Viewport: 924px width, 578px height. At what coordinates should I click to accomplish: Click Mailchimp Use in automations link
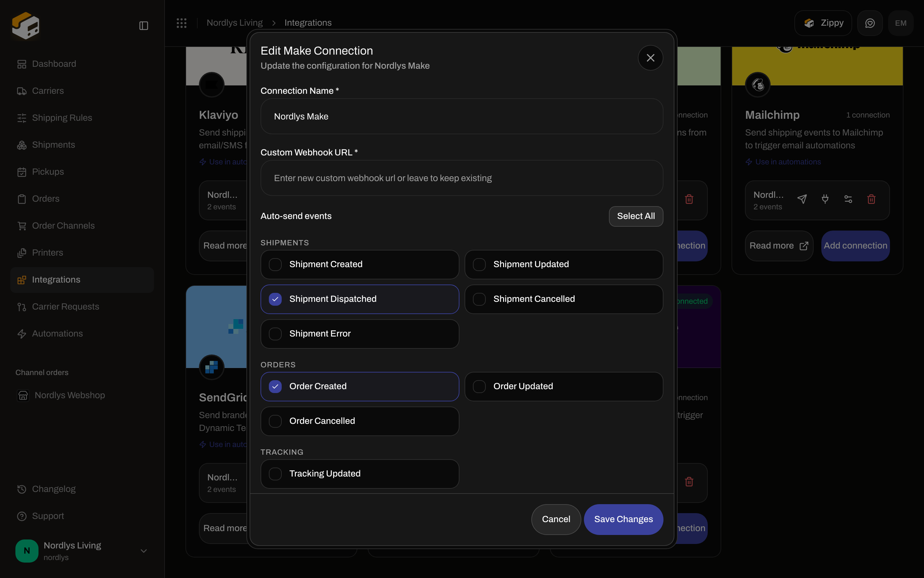pyautogui.click(x=783, y=162)
